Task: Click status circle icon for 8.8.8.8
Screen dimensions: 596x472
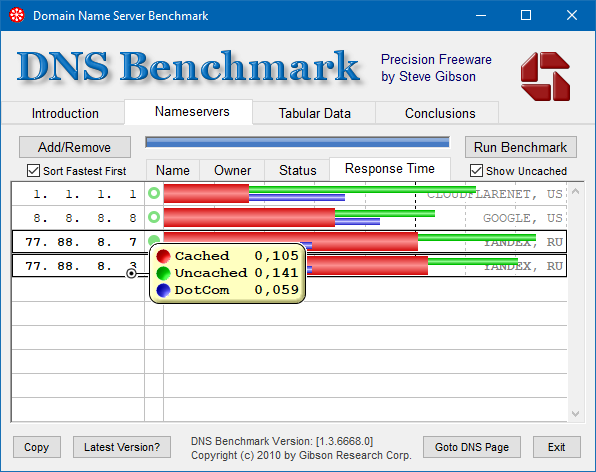Action: point(154,217)
